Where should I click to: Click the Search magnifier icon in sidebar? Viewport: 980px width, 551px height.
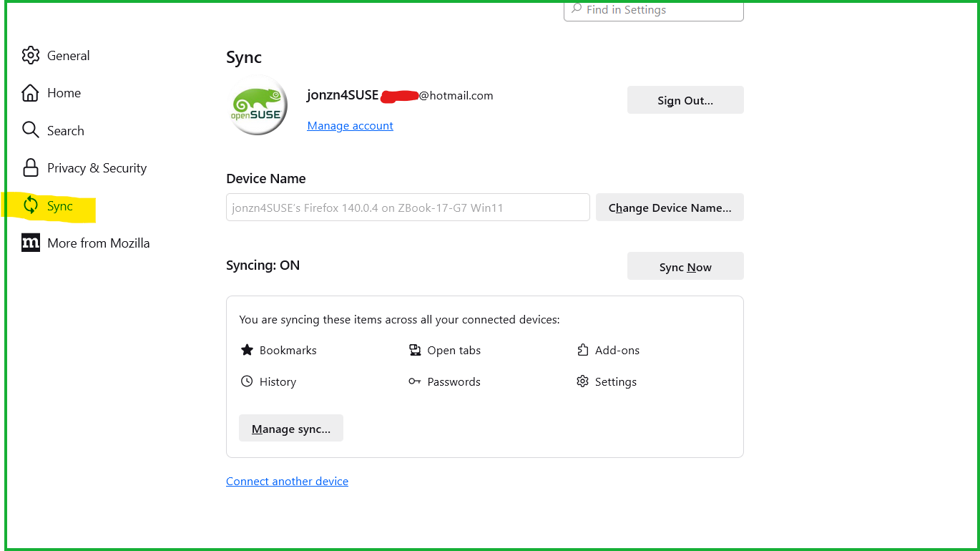[30, 130]
